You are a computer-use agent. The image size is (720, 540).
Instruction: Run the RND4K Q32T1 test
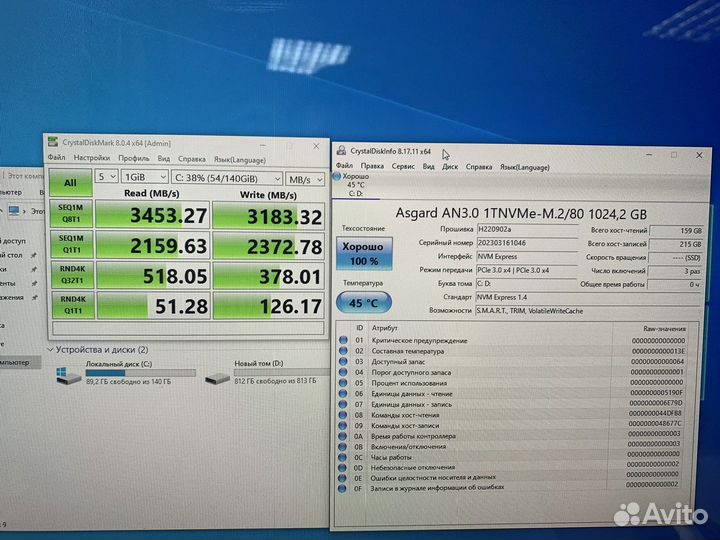pos(72,275)
